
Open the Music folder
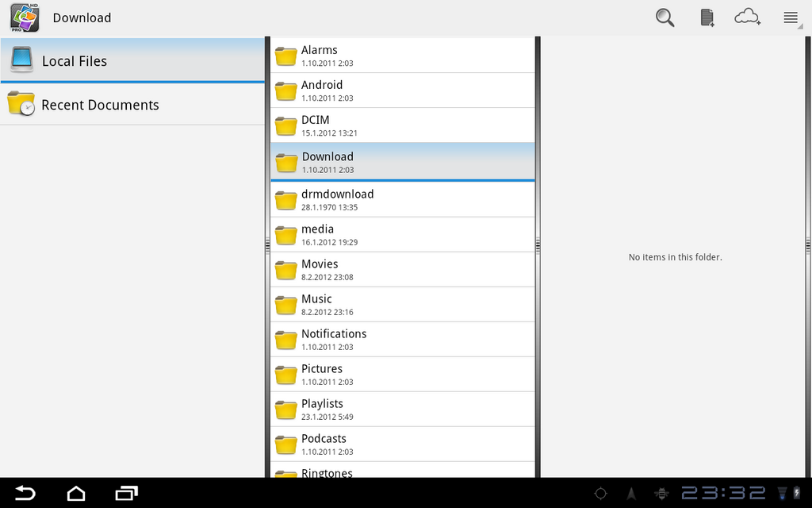point(403,305)
